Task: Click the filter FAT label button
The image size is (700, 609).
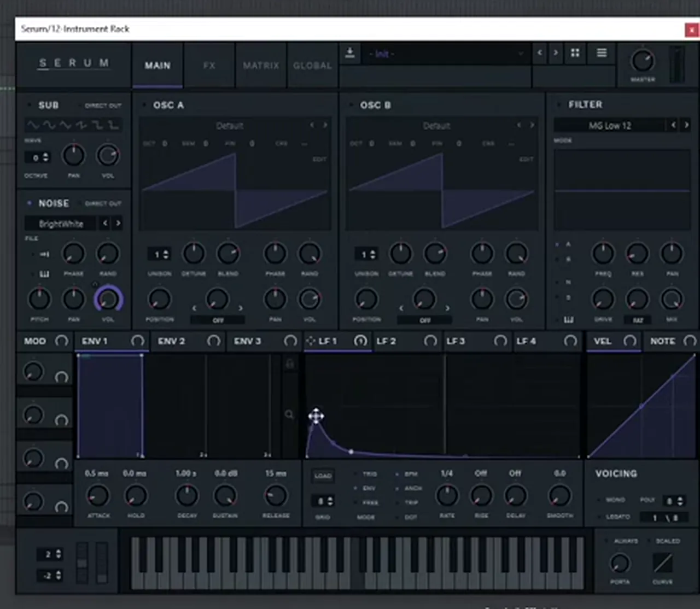Action: point(638,320)
